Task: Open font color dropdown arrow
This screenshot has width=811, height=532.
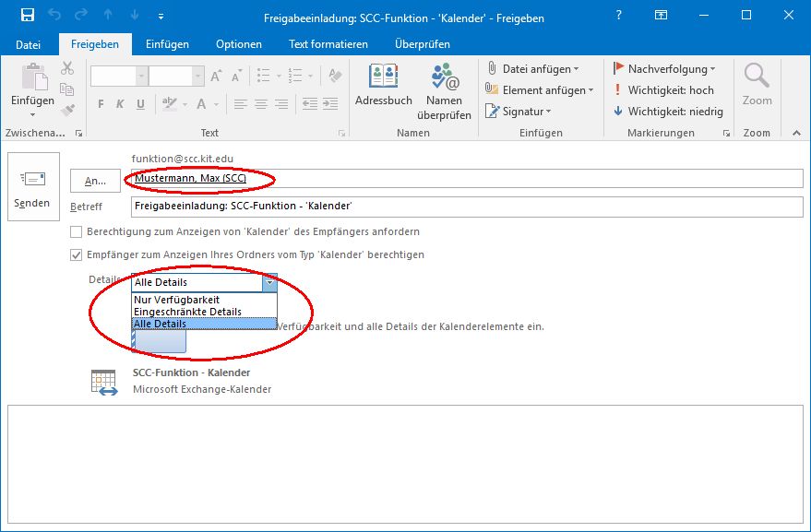Action: coord(216,105)
